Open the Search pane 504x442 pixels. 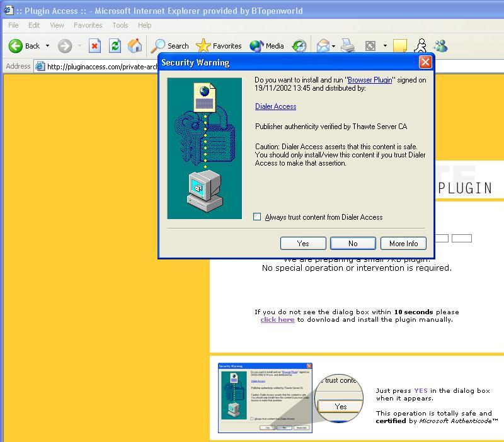(x=170, y=46)
